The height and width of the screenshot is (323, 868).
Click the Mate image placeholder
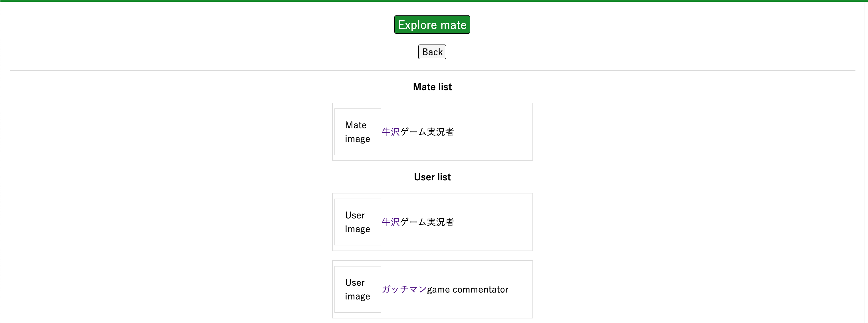coord(358,132)
